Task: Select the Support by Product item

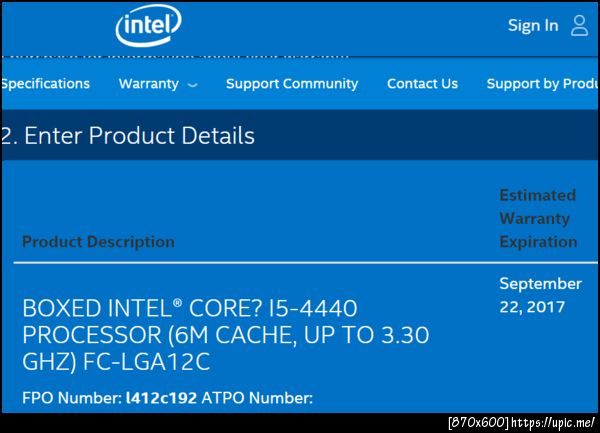Action: [x=542, y=84]
